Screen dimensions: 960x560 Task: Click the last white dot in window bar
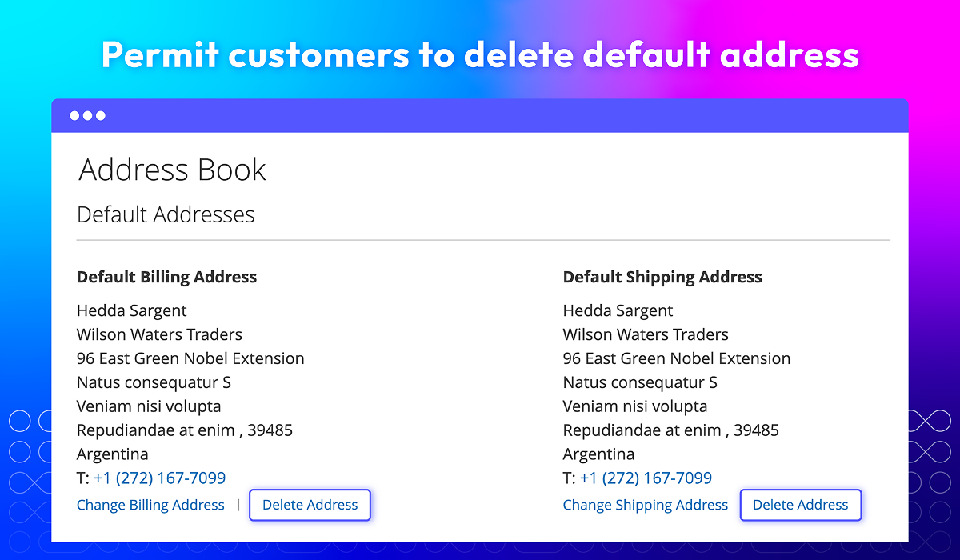coord(100,116)
